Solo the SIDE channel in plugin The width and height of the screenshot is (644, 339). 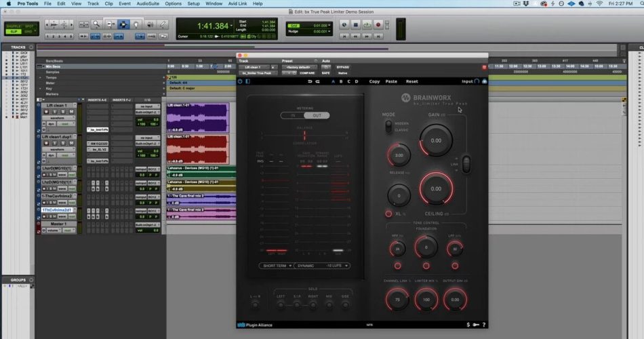coord(345,305)
